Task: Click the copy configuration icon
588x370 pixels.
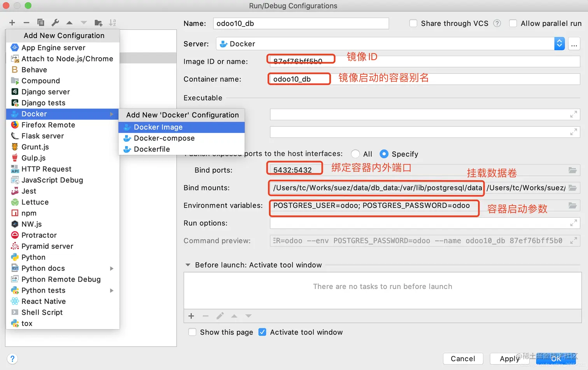Action: tap(40, 23)
